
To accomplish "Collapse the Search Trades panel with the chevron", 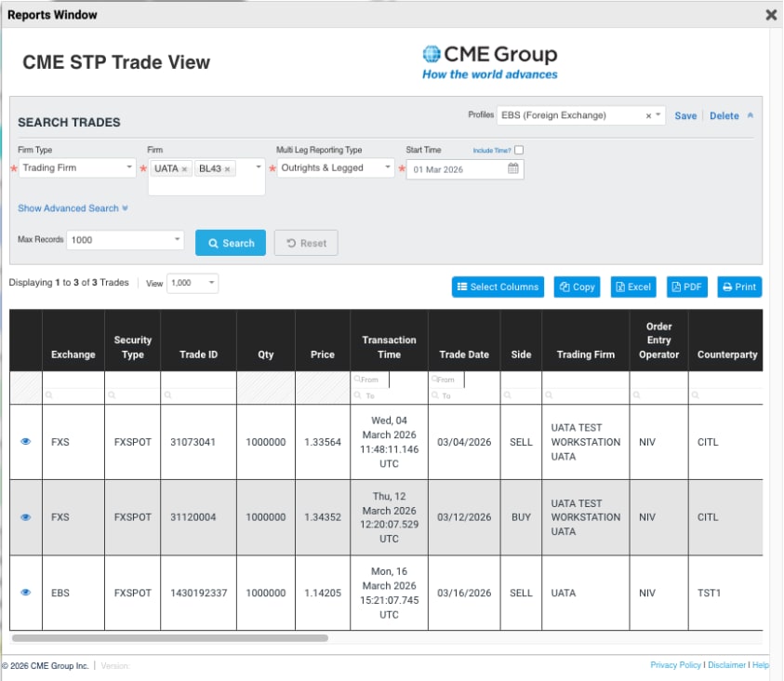I will [x=750, y=115].
